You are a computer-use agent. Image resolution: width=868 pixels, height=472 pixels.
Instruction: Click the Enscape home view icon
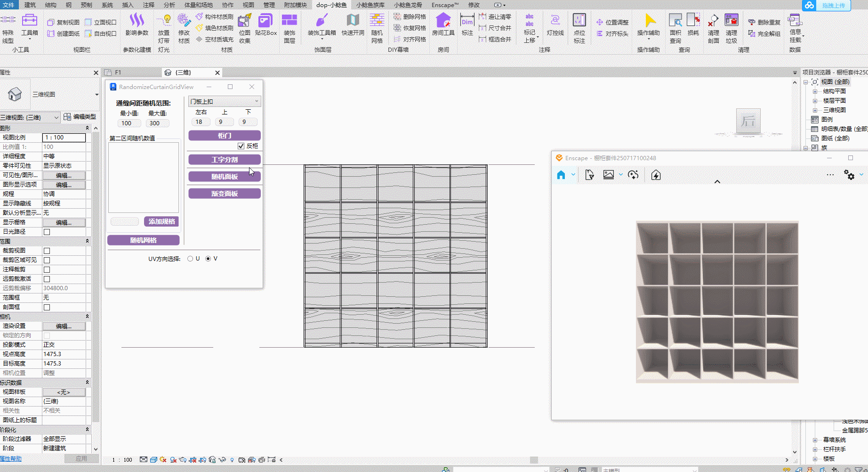coord(561,175)
